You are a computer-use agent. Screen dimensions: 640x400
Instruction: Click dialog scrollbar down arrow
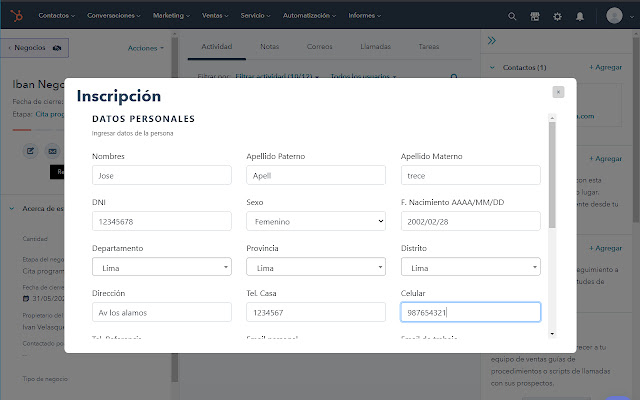click(x=552, y=334)
